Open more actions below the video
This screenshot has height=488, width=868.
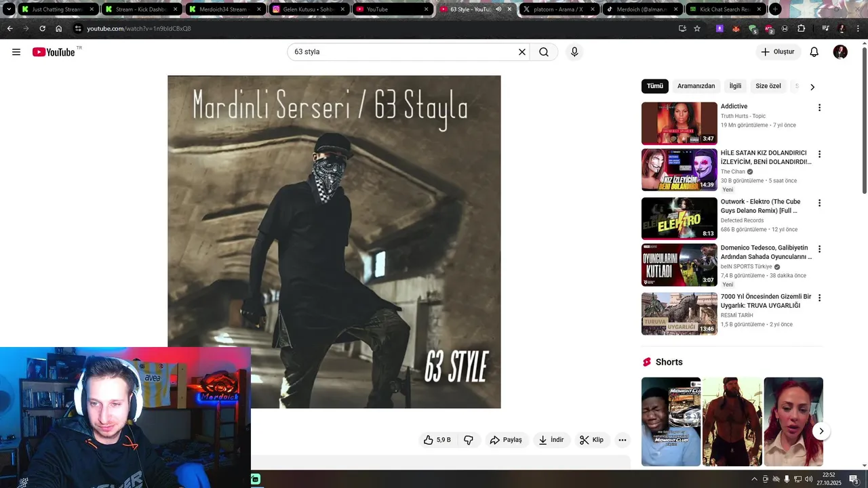tap(622, 440)
